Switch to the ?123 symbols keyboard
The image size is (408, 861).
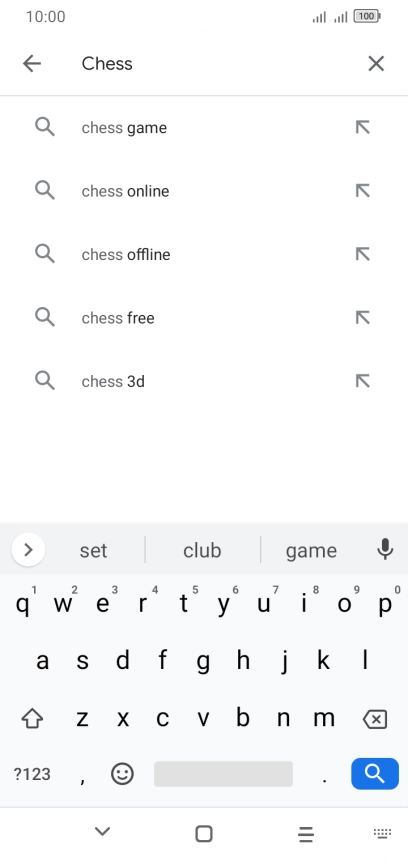tap(32, 774)
